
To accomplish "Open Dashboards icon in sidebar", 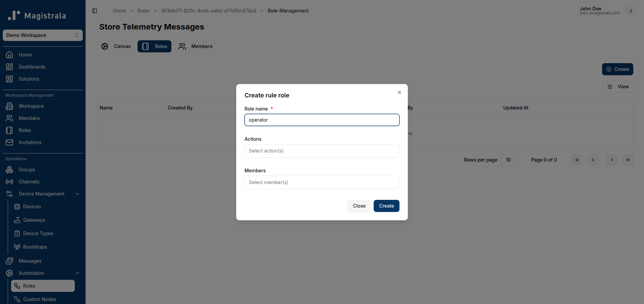I will pyautogui.click(x=9, y=67).
